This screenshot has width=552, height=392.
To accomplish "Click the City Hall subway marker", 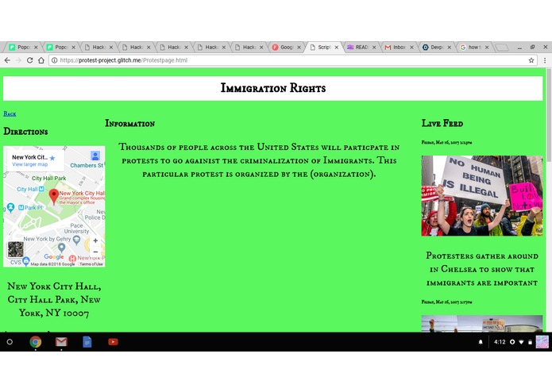I will point(41,189).
